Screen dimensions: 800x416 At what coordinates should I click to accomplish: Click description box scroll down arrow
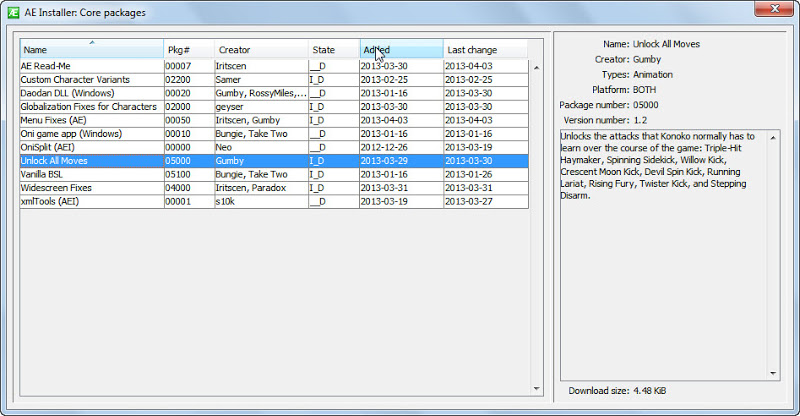click(773, 374)
